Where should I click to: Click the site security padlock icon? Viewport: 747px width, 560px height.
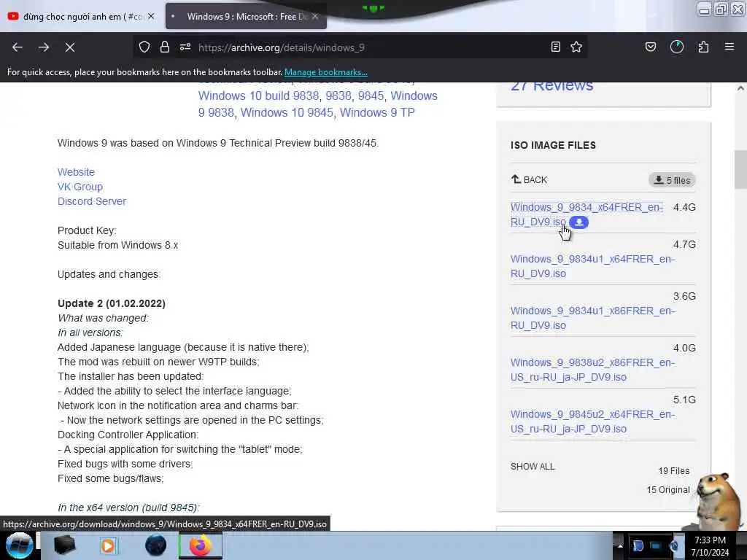[x=165, y=47]
